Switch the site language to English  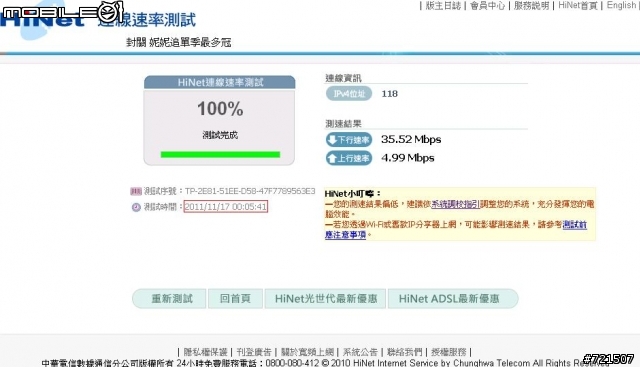coord(621,5)
